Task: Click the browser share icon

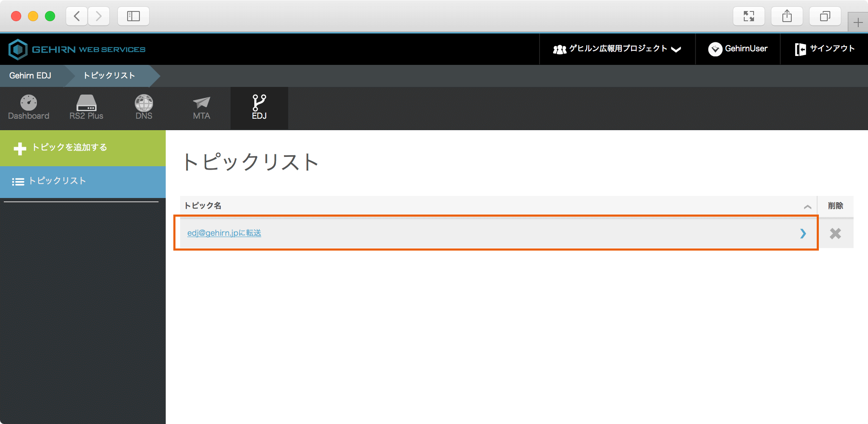Action: [x=787, y=16]
